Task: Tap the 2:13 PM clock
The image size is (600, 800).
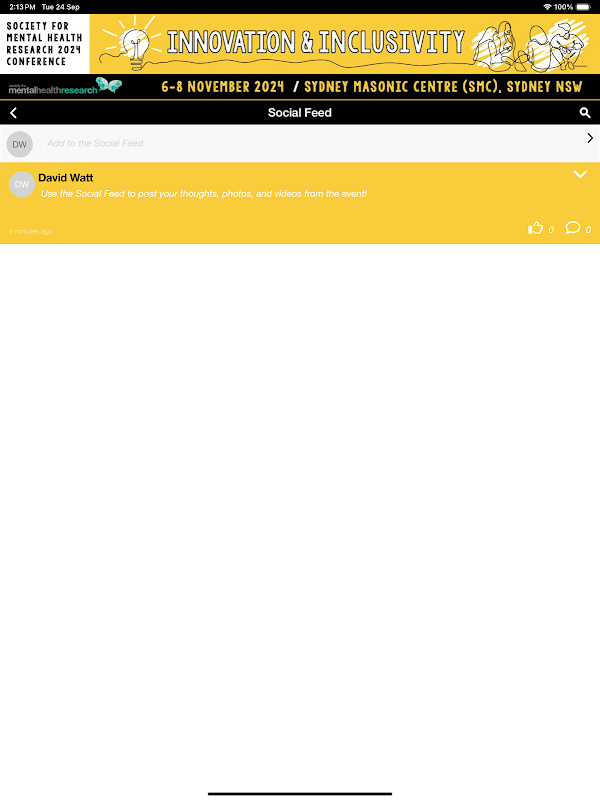Action: pos(22,7)
